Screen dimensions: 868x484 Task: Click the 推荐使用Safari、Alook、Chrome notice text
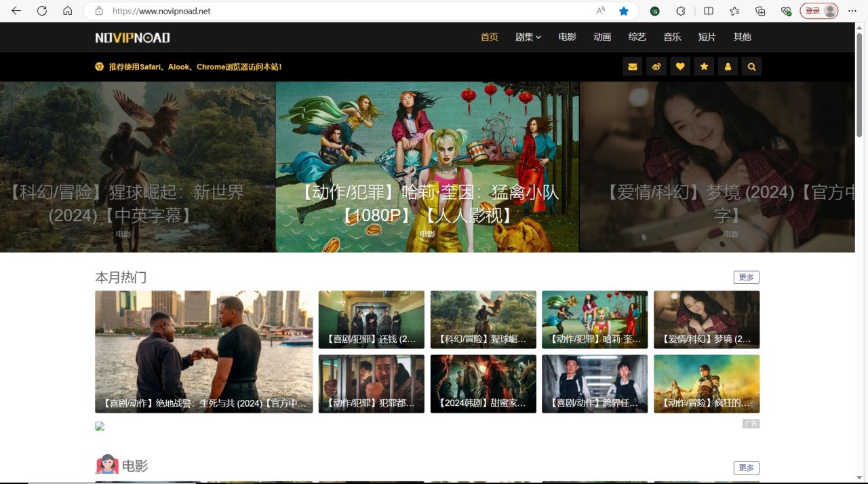click(195, 67)
